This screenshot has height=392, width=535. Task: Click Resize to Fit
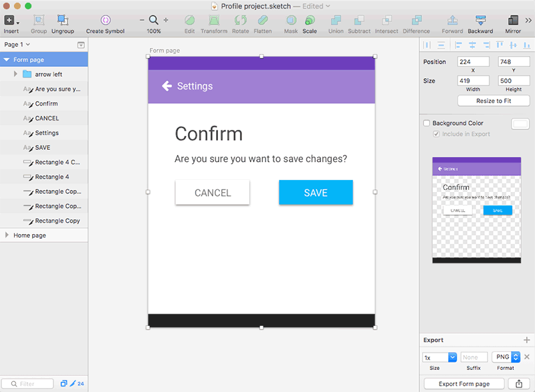click(x=493, y=100)
